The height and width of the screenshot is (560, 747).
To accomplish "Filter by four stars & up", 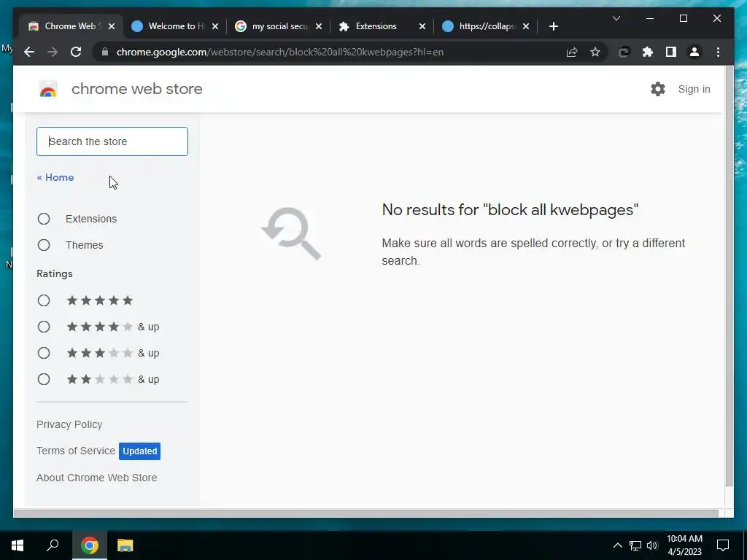I will click(44, 327).
